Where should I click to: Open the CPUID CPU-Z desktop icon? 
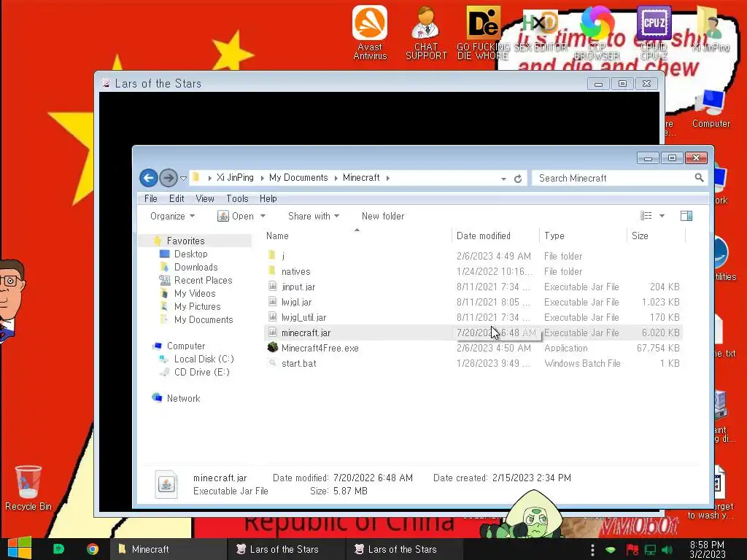click(x=654, y=32)
